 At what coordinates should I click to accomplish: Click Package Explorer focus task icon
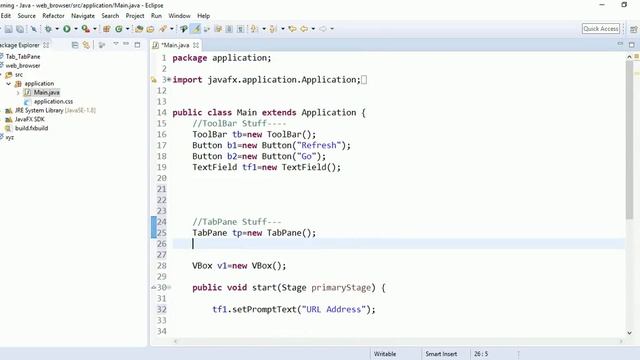pyautogui.click(x=102, y=45)
